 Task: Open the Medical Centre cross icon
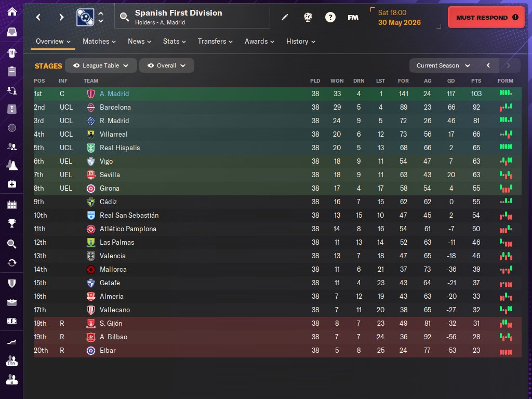(x=12, y=184)
